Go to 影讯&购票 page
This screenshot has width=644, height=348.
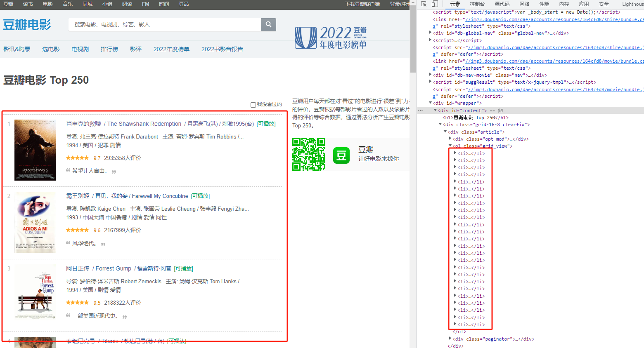[x=17, y=49]
